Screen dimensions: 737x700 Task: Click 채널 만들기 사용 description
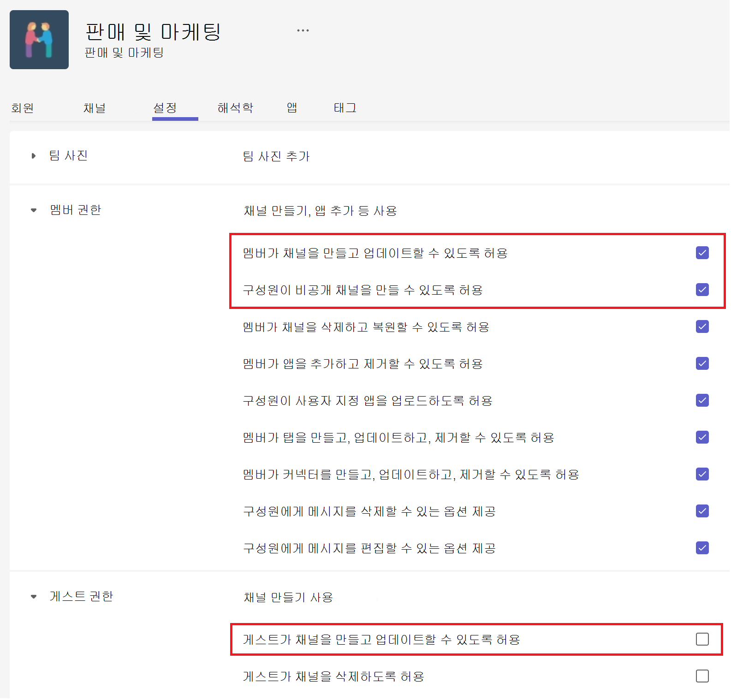(288, 597)
